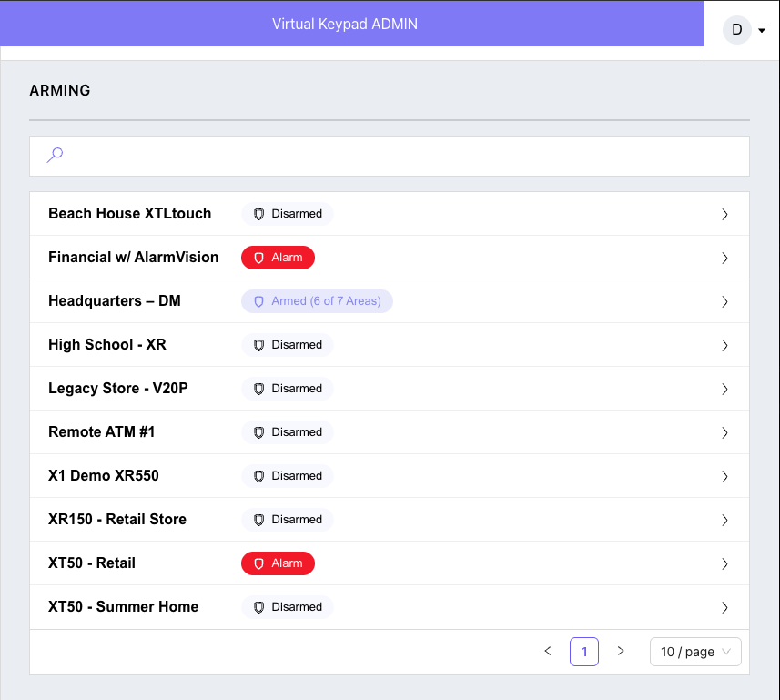Open the XR150 - Retail Store row chevron
Screen dimensions: 780x700
pos(724,521)
